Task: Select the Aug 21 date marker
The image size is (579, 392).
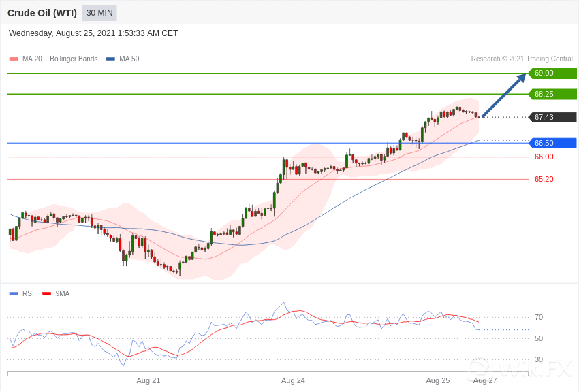Action: coord(148,380)
